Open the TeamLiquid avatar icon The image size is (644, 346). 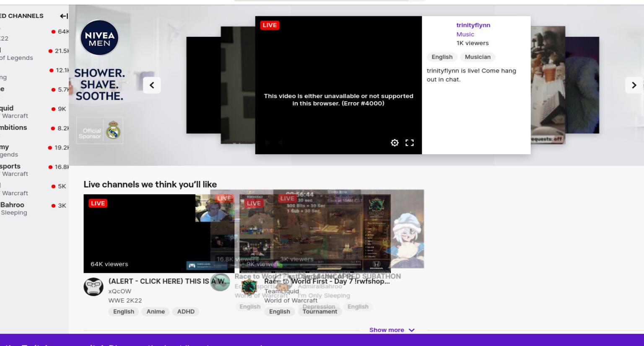[249, 287]
